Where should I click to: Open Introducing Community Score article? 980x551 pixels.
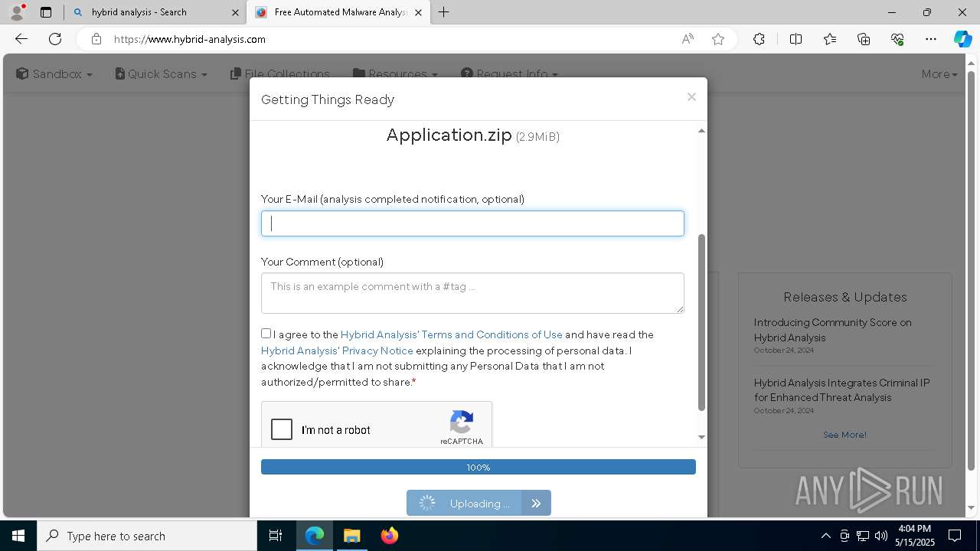(x=832, y=330)
